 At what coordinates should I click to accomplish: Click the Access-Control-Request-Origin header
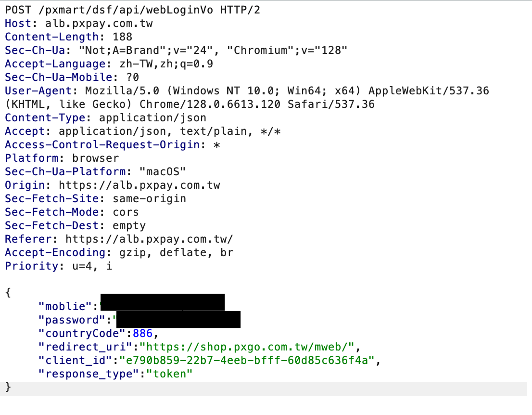pyautogui.click(x=112, y=145)
